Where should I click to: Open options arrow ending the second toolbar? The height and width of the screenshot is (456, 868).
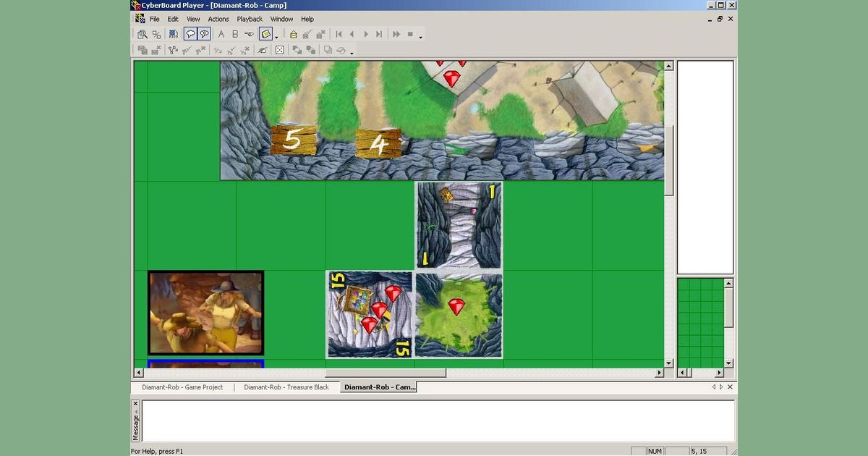pos(352,53)
